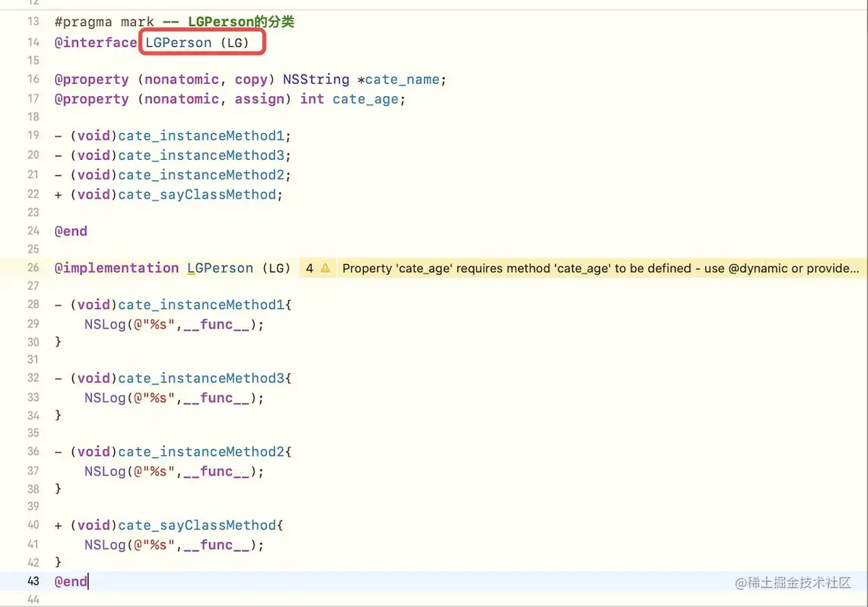Click the cate_instanceMethod3{ implementation header
Screen dimensions: 868x607
205,378
